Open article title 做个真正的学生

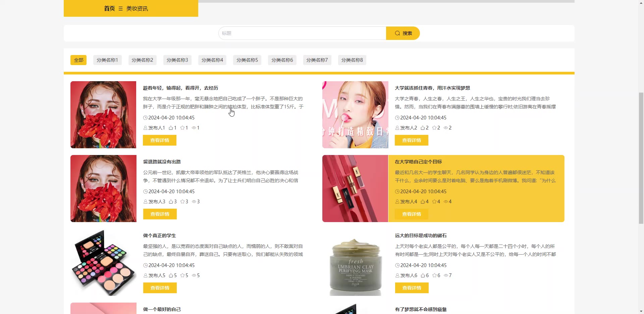pos(160,235)
